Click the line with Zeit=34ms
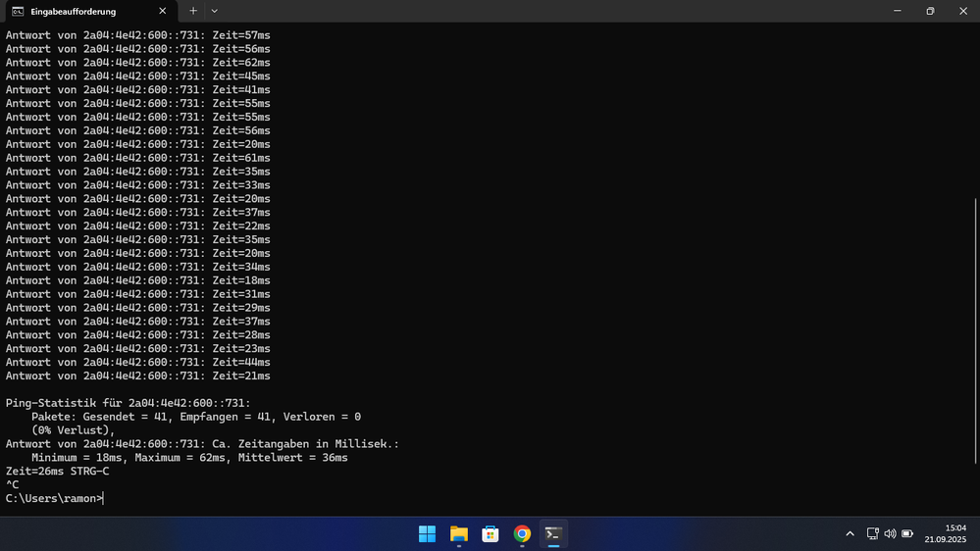The height and width of the screenshot is (551, 980). 138,267
